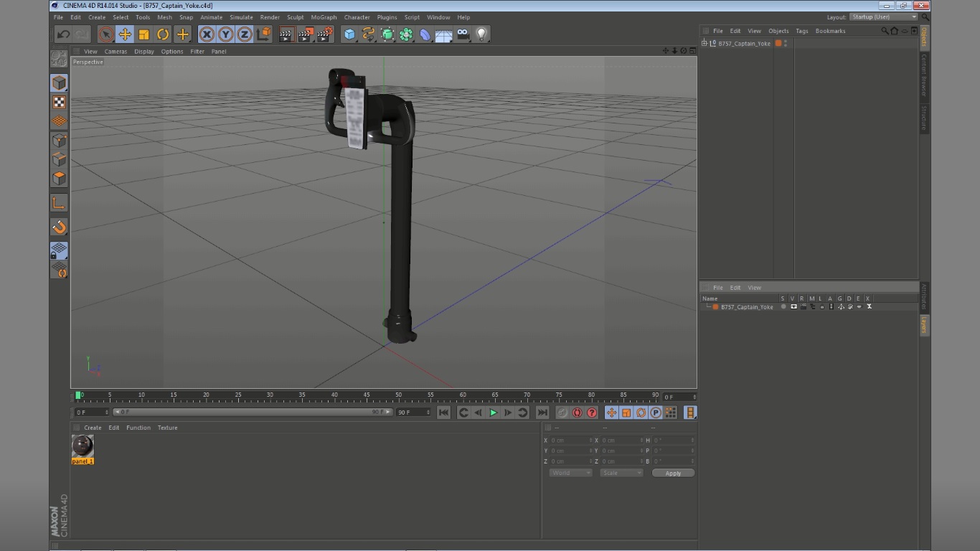980x551 pixels.
Task: Open the timeline film strip options icon
Action: click(689, 413)
